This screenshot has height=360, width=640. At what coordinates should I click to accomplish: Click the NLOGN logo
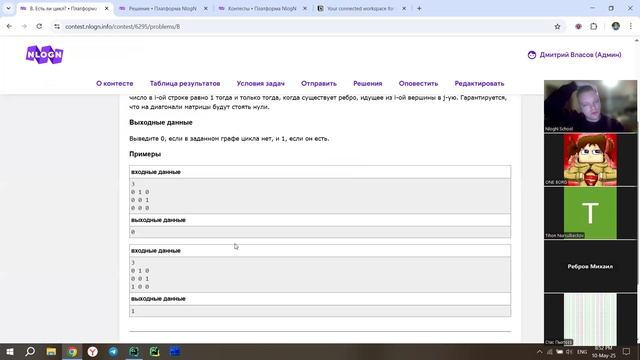tap(44, 55)
